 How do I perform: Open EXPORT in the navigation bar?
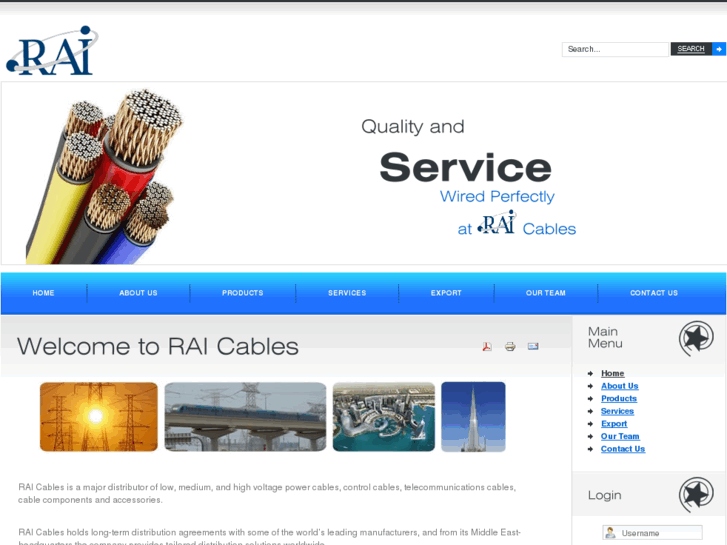coord(446,293)
